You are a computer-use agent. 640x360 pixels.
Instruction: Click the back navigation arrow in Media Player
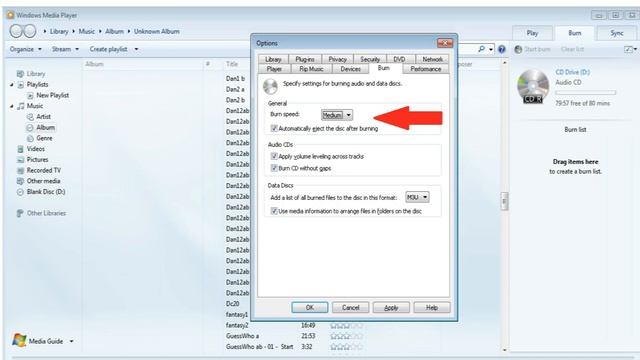(x=16, y=31)
